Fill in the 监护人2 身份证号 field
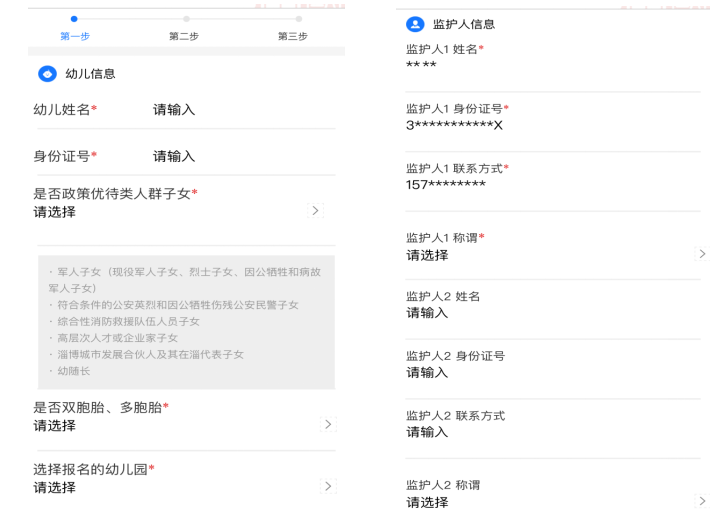 tap(427, 373)
